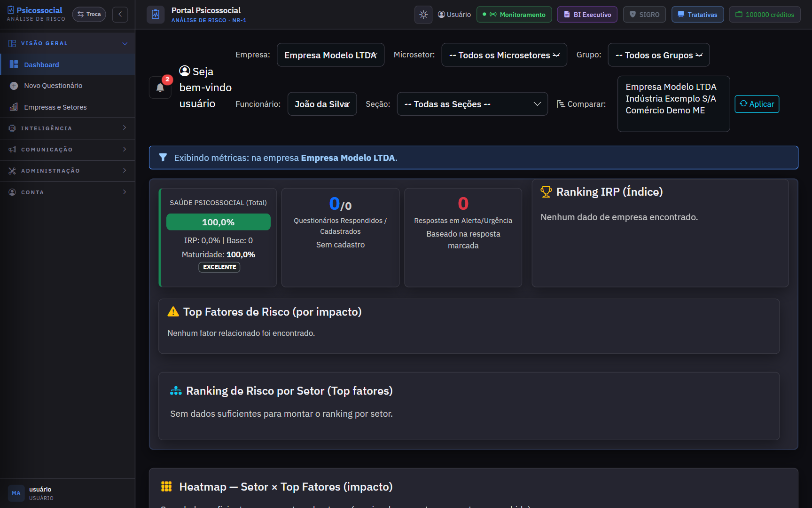Collapse the Visão Geral section
Image resolution: width=812 pixels, height=508 pixels.
click(68, 43)
